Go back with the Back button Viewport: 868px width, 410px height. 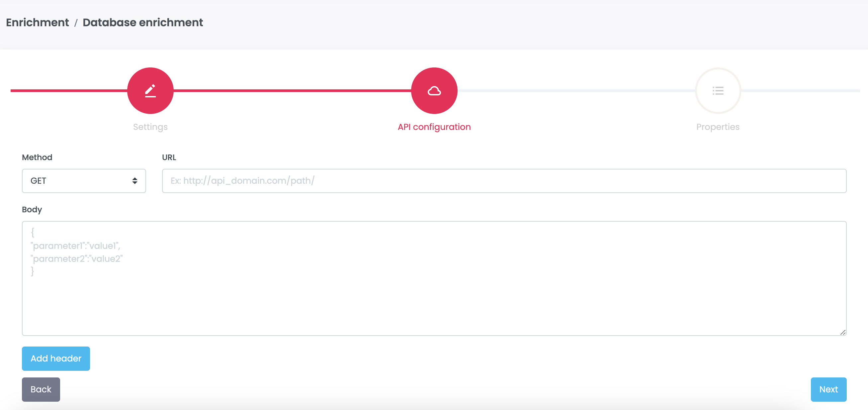(x=41, y=389)
